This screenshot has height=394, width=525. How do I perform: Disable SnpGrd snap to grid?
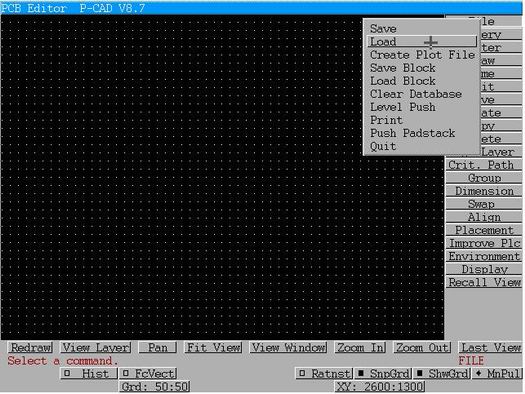(383, 373)
